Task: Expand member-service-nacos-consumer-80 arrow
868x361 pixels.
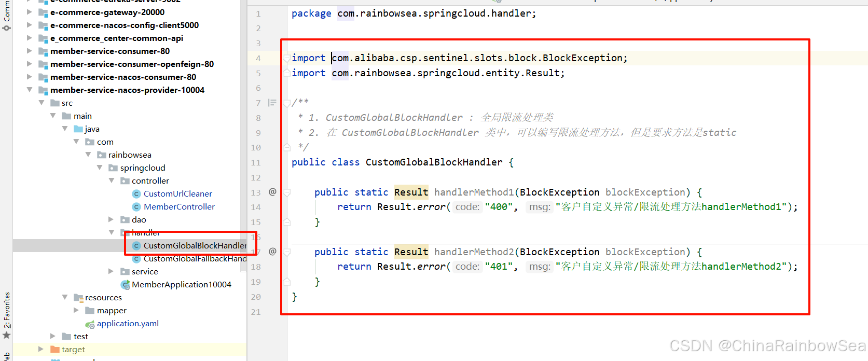Action: point(30,77)
